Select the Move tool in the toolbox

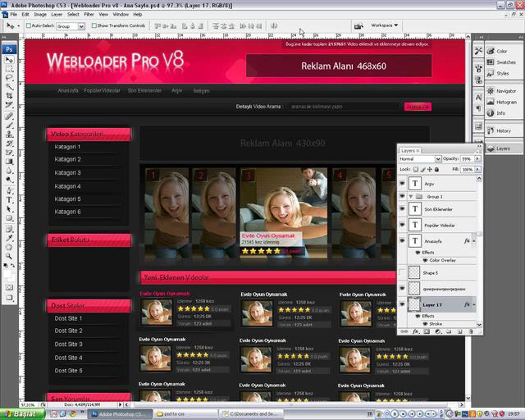[9, 60]
